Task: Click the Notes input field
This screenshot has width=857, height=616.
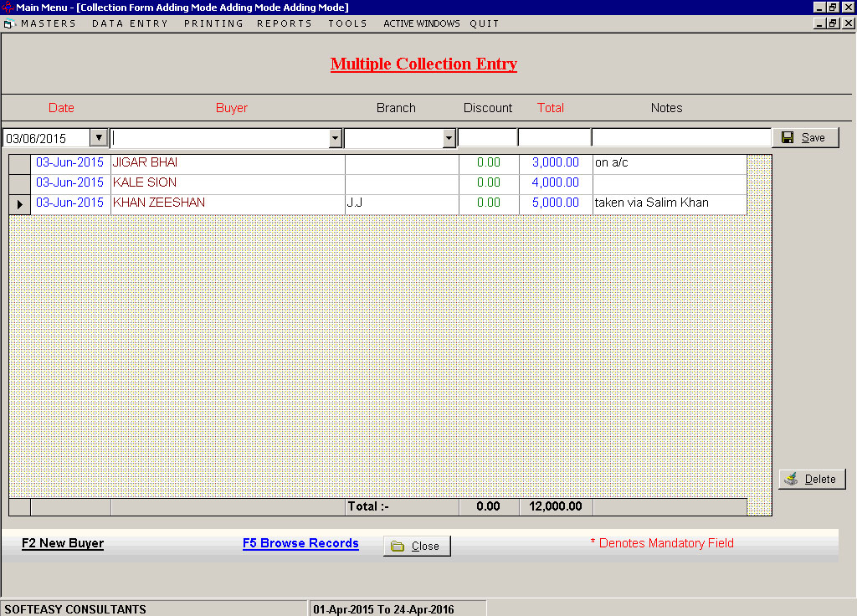Action: 681,138
